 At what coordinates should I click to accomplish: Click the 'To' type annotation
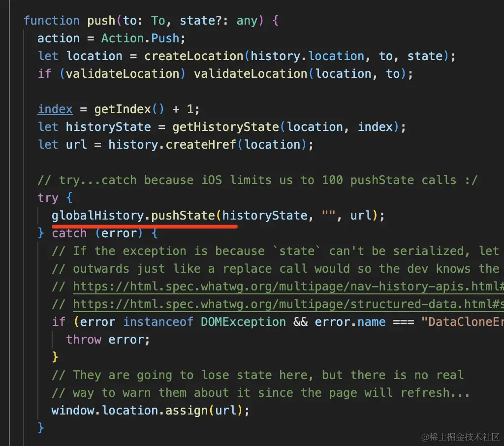click(x=158, y=21)
